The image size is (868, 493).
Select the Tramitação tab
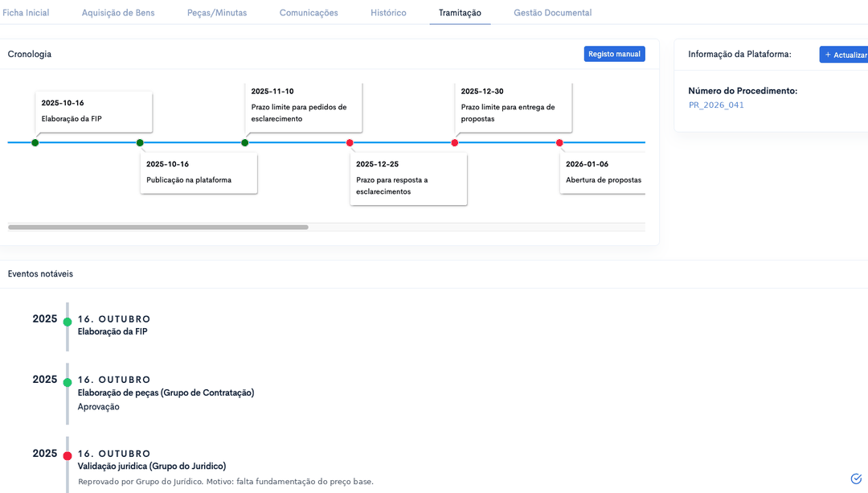tap(460, 13)
